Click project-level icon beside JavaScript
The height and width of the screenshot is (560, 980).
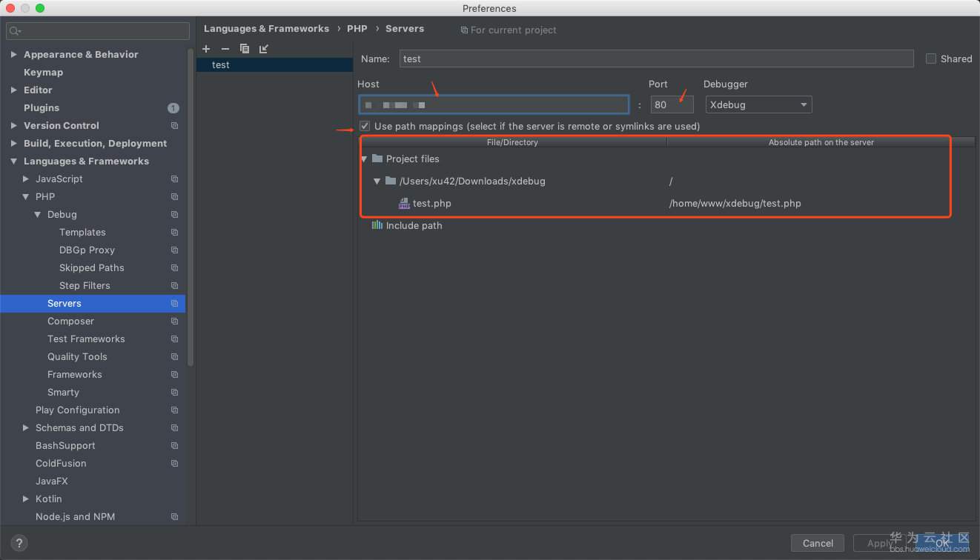point(175,179)
